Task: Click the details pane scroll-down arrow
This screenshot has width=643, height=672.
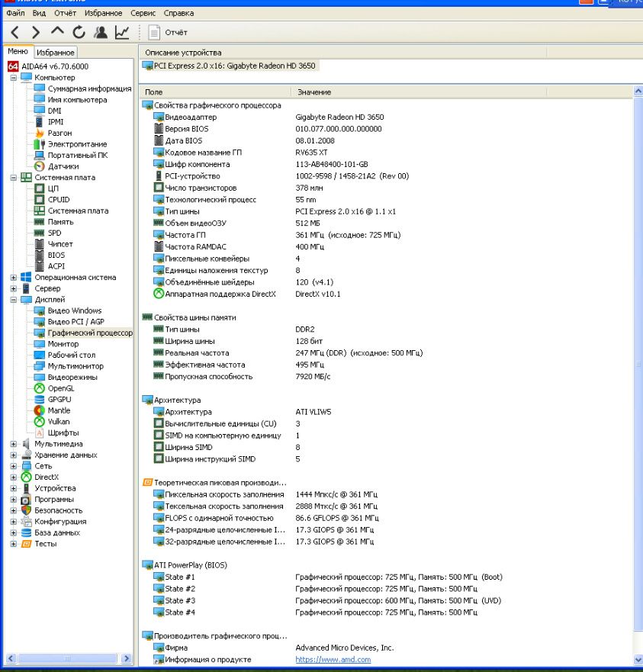Action: [638, 660]
